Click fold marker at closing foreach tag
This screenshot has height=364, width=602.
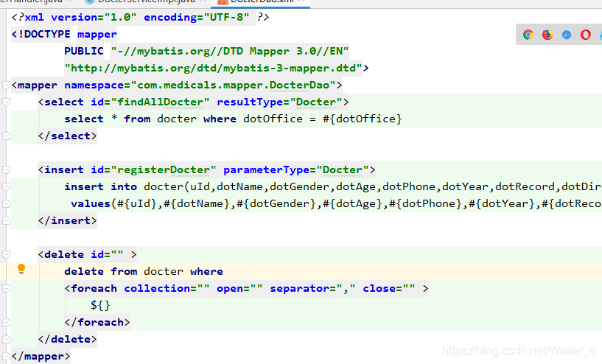click(6, 323)
